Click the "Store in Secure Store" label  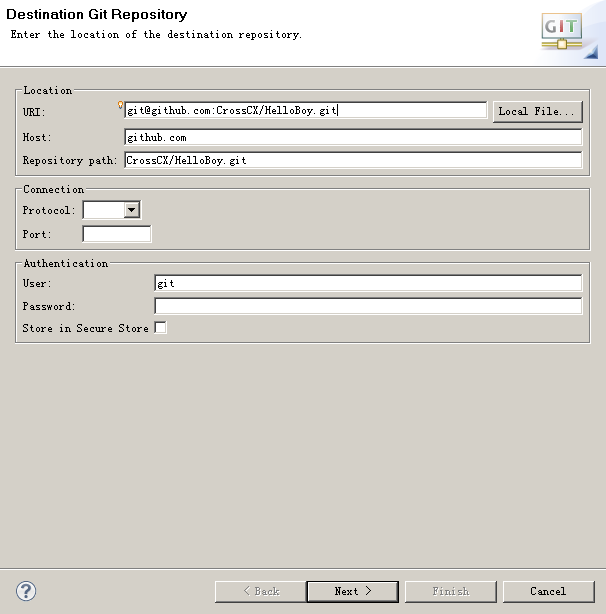point(85,328)
